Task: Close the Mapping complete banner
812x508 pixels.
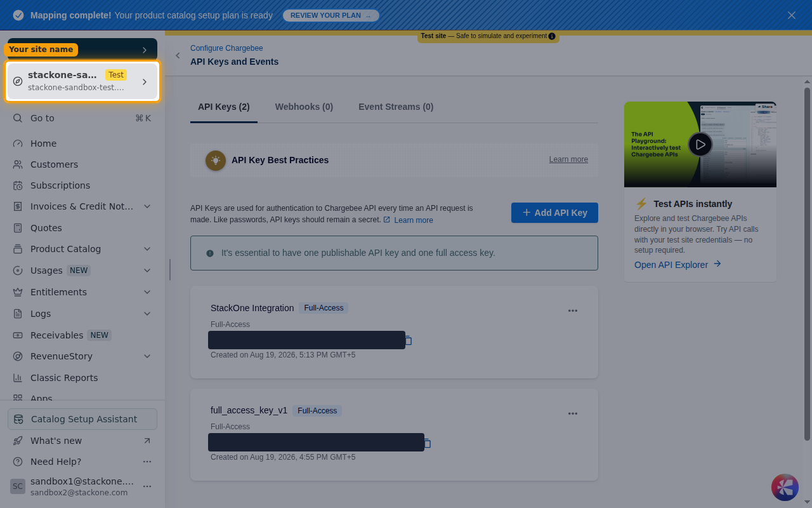Action: 792,15
